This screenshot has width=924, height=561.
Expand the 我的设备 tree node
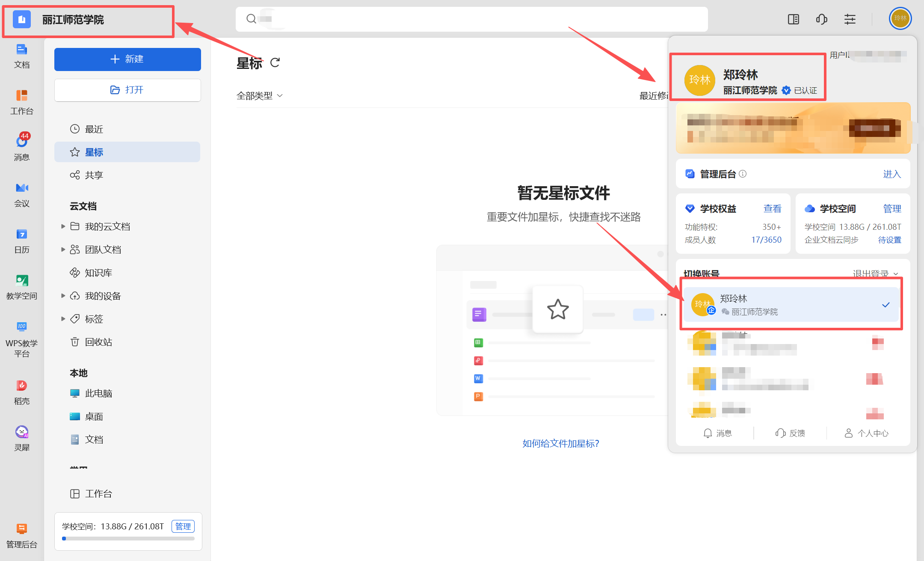pos(63,295)
